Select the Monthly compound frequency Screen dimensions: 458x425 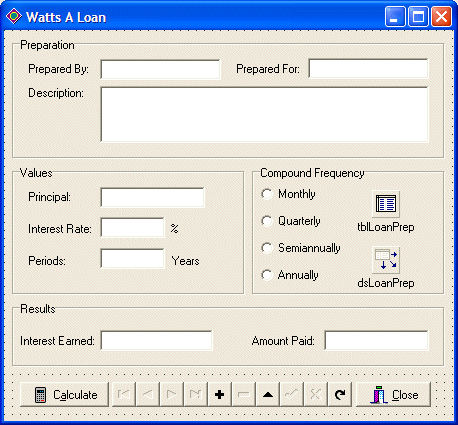point(289,194)
